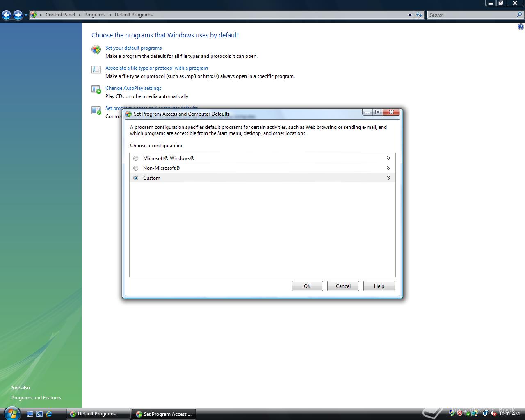
Task: Go back with the Back arrow button
Action: pos(6,15)
